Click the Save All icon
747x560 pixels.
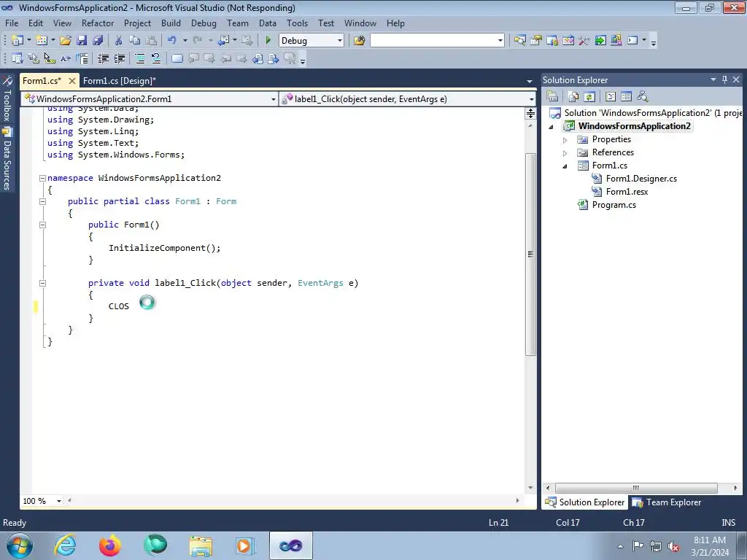(98, 41)
